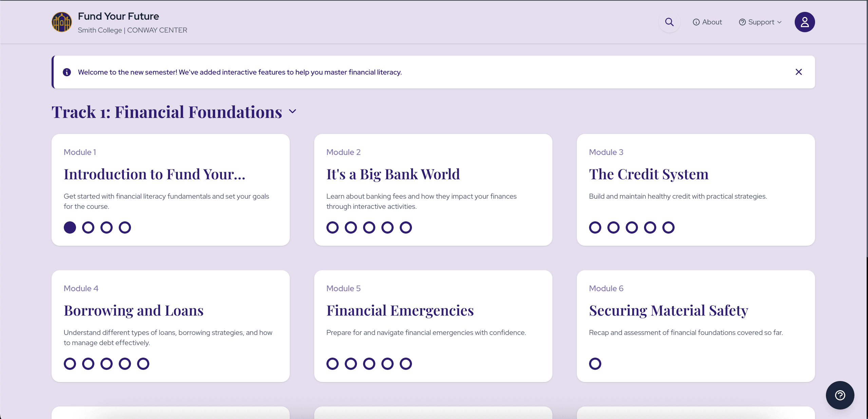Open Module 3 "The Credit System"
The width and height of the screenshot is (868, 419).
[x=648, y=174]
